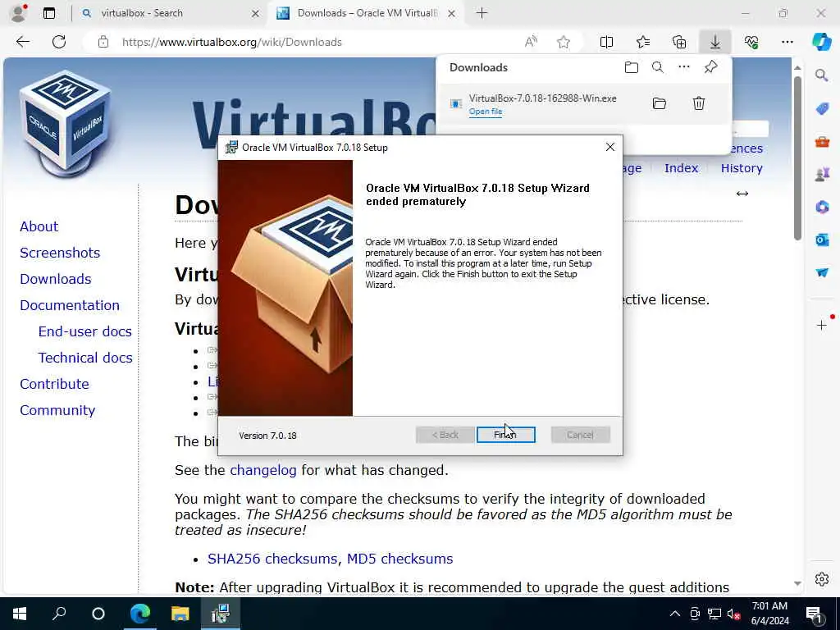The image size is (840, 630).
Task: Open Edge sidebar Games icon
Action: pos(822,174)
